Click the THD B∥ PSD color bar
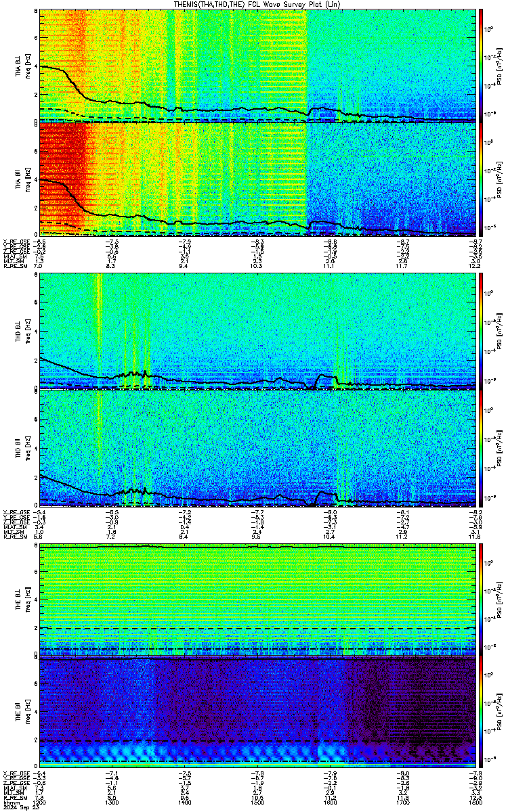This screenshot has width=508, height=812. tap(481, 447)
